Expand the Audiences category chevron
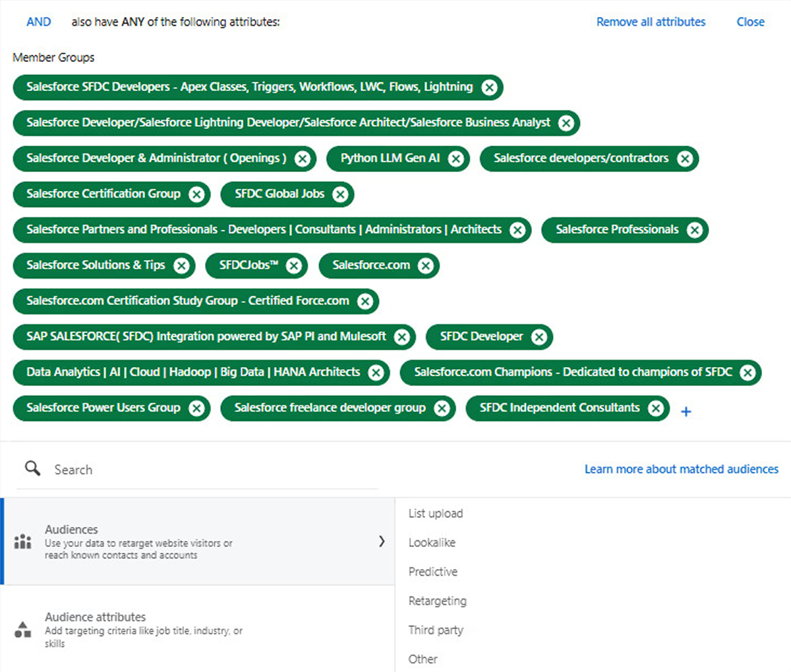The width and height of the screenshot is (791, 672). (x=382, y=540)
